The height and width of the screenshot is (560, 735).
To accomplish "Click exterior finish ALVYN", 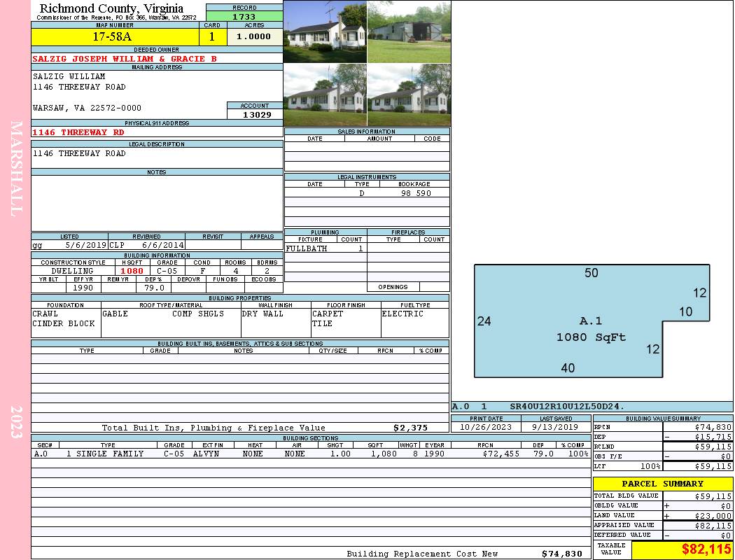I will pyautogui.click(x=206, y=454).
